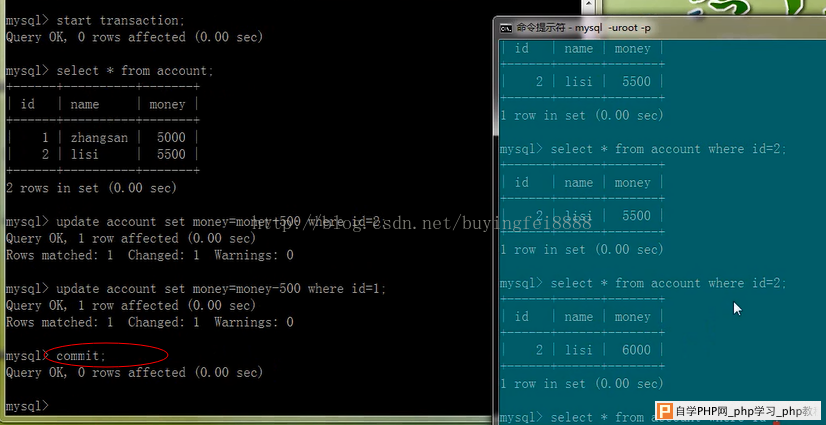Click the blog.csdn.net watermark link
826x425 pixels.
pos(421,223)
